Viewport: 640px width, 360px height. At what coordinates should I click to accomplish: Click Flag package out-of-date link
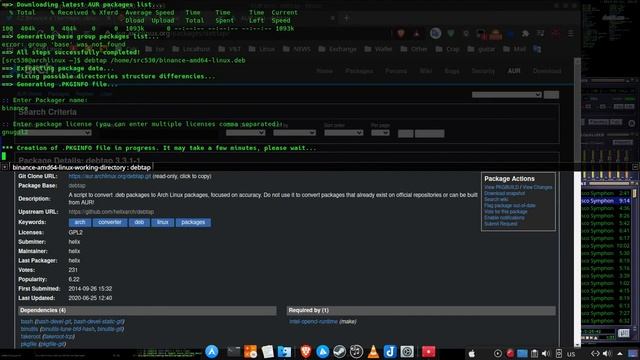510,206
